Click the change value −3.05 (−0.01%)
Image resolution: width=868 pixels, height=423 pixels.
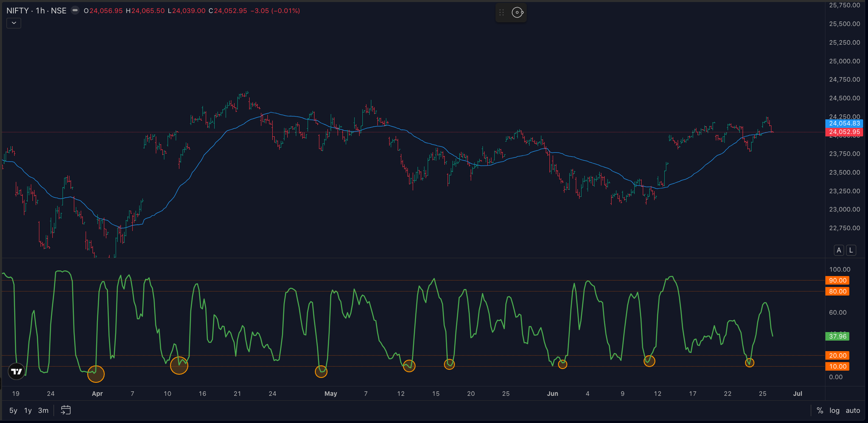[275, 11]
